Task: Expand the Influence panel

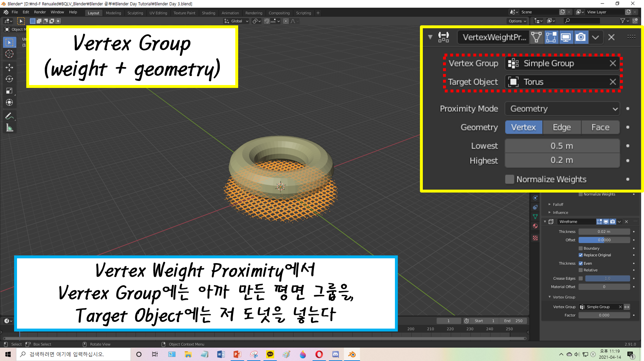Action: 560,212
